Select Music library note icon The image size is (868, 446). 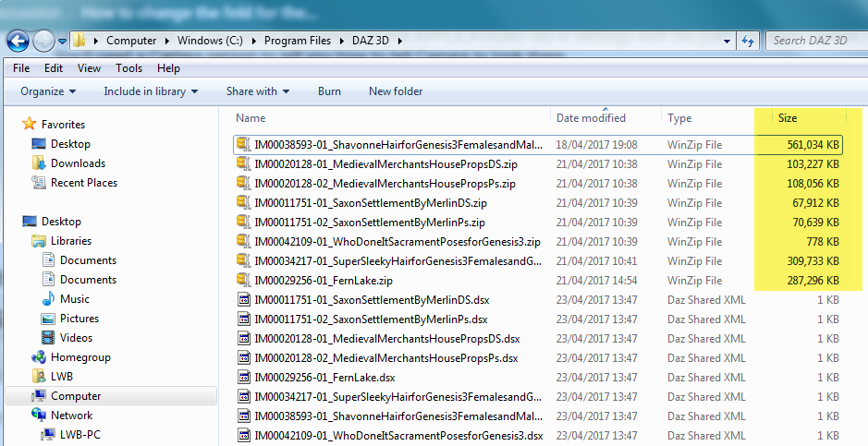tap(49, 298)
